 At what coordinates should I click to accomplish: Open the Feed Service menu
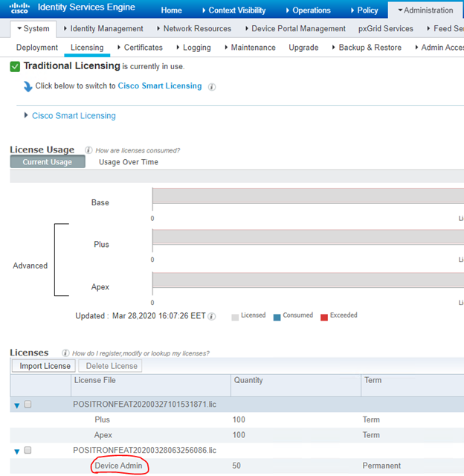click(445, 28)
